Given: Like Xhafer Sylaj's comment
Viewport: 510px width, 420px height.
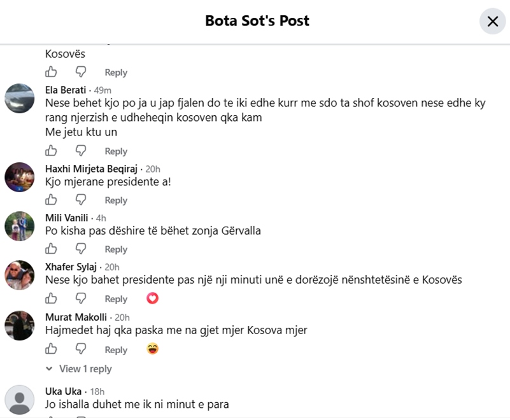Looking at the screenshot, I should [51, 298].
